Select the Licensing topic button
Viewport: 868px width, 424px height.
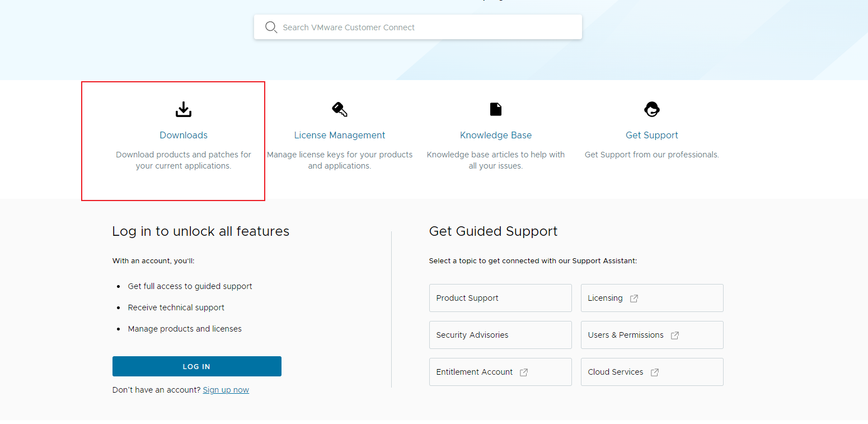[652, 298]
